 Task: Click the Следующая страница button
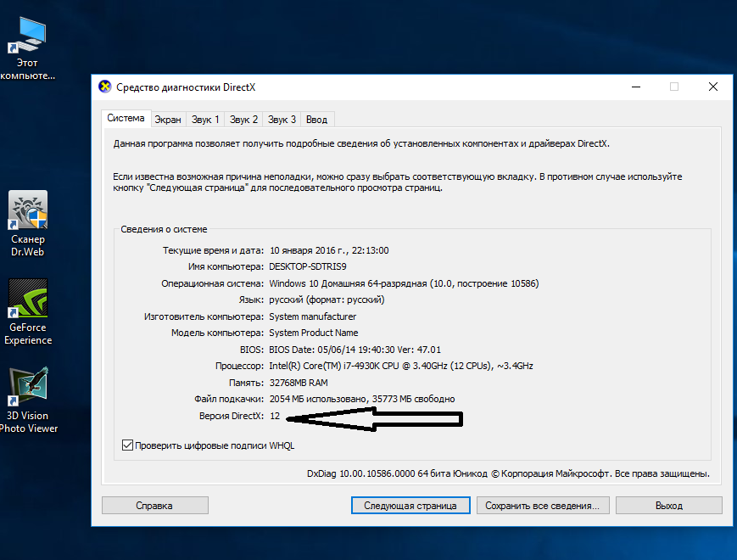[410, 506]
